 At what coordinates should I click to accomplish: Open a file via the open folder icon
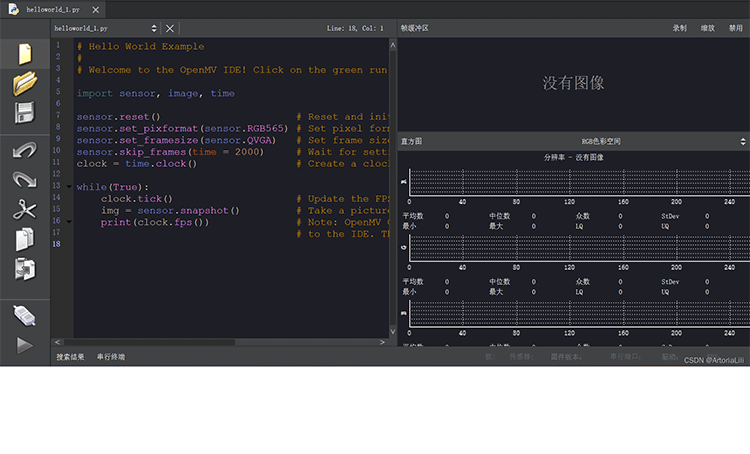coord(25,83)
